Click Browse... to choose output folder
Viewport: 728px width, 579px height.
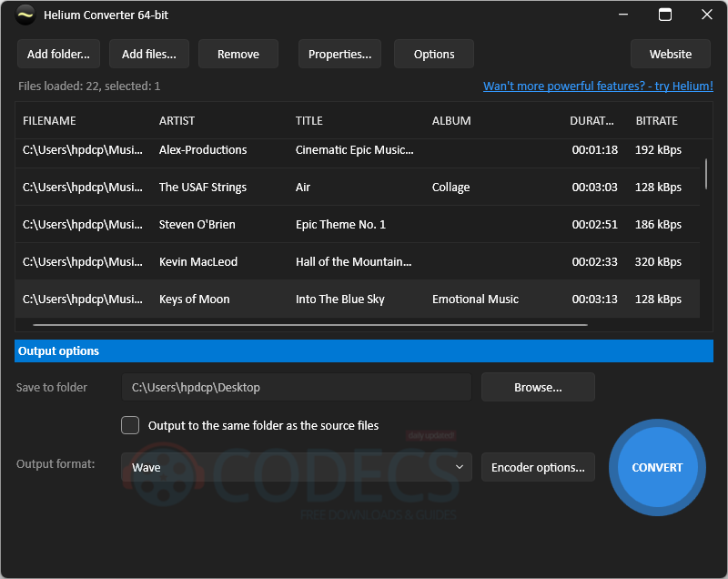[538, 387]
